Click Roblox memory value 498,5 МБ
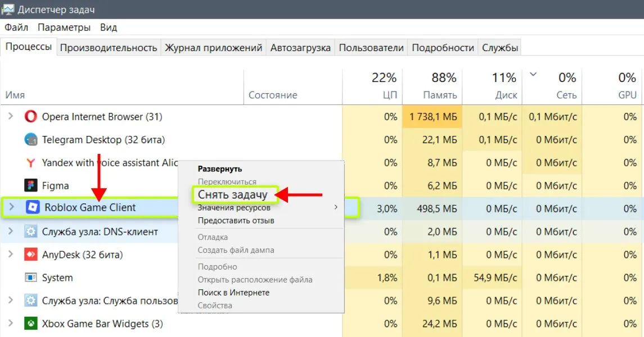The width and height of the screenshot is (644, 337). (x=437, y=209)
